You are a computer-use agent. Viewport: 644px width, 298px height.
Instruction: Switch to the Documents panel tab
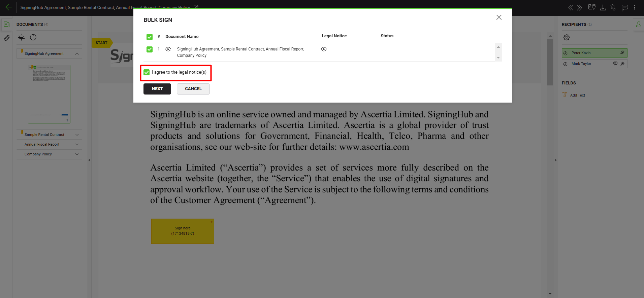(6, 24)
